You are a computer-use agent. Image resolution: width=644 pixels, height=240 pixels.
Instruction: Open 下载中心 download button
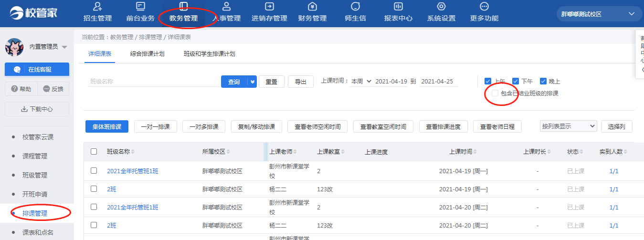click(37, 109)
